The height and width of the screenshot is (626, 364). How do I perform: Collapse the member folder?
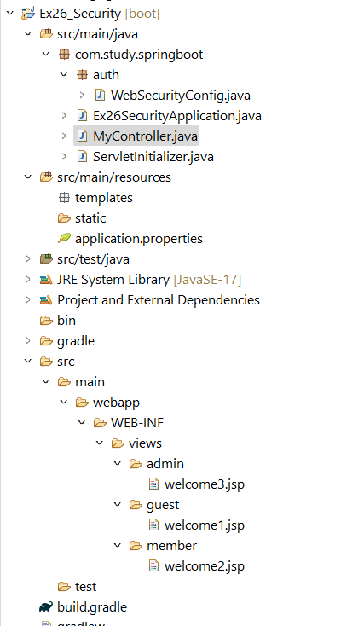point(118,545)
